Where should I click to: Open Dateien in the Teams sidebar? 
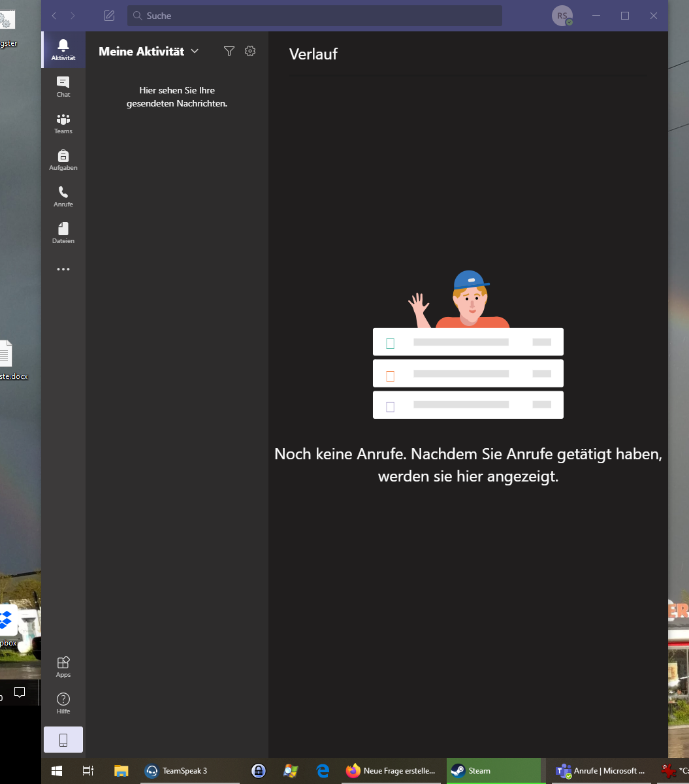(63, 233)
